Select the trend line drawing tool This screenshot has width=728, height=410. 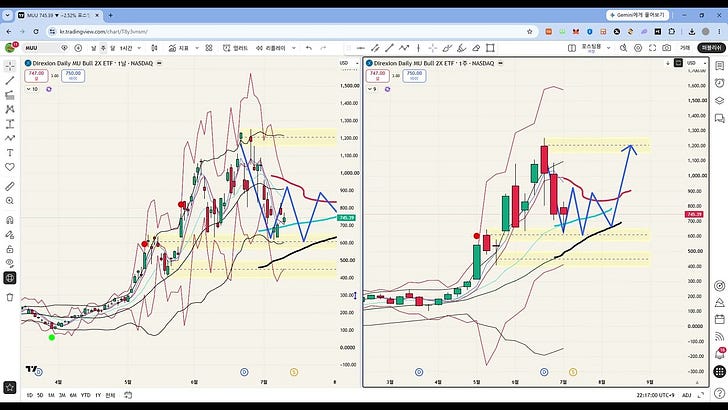10,81
